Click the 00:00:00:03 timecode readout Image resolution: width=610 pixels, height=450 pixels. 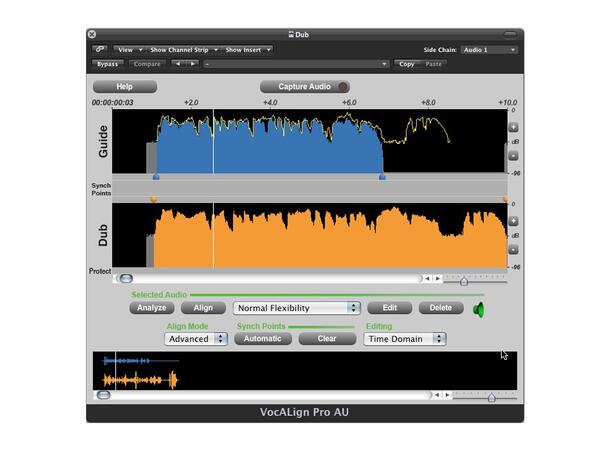click(112, 103)
